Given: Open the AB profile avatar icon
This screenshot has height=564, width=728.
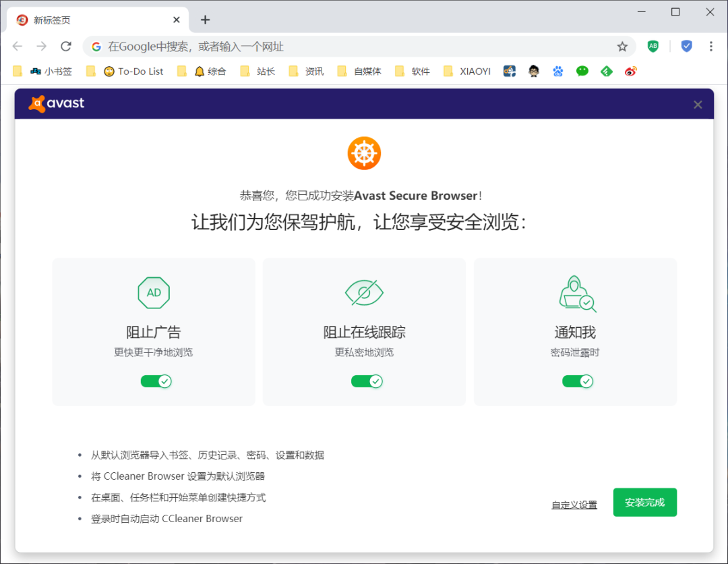Looking at the screenshot, I should pyautogui.click(x=653, y=46).
